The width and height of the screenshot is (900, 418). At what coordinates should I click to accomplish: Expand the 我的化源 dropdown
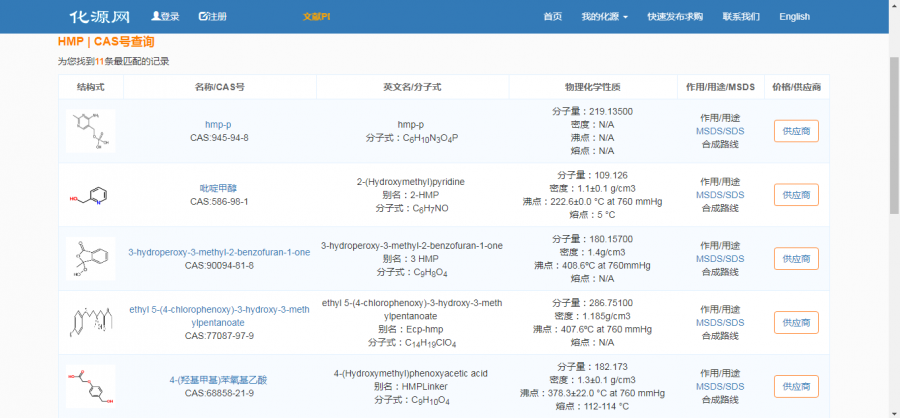604,17
